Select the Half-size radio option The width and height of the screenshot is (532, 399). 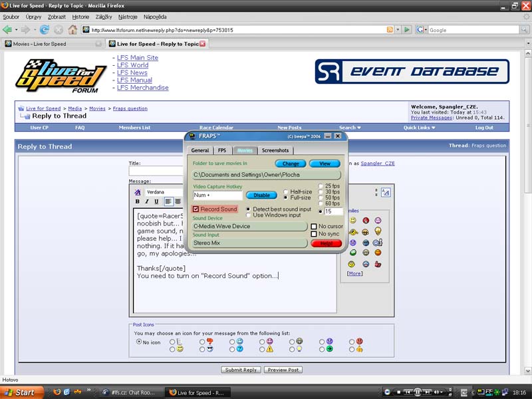click(x=286, y=192)
